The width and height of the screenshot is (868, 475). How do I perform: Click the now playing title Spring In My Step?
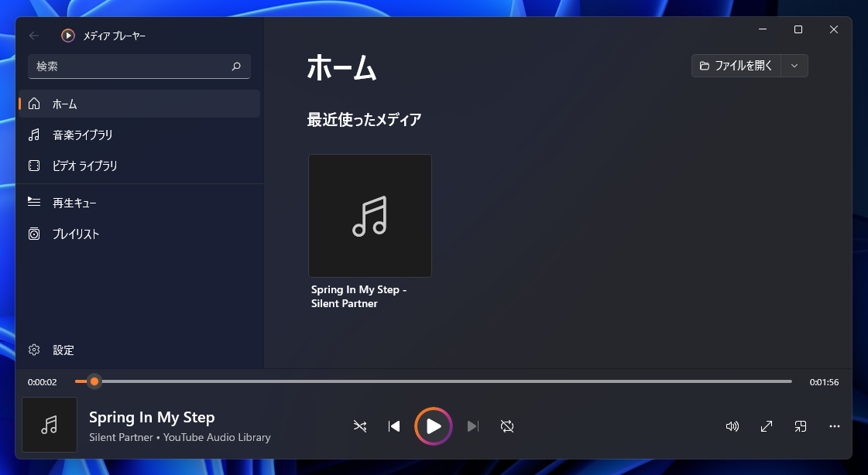pyautogui.click(x=152, y=418)
